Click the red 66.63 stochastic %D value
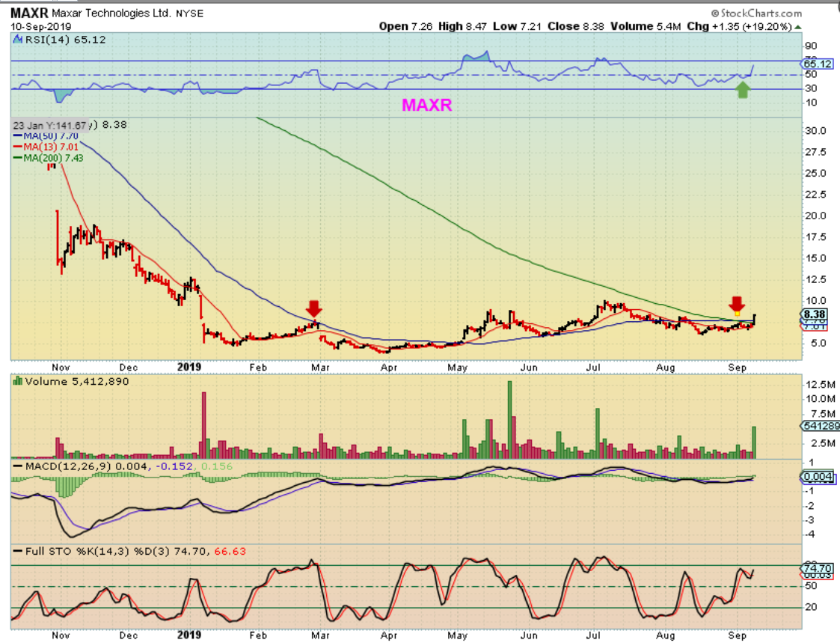The height and width of the screenshot is (643, 840). [230, 551]
